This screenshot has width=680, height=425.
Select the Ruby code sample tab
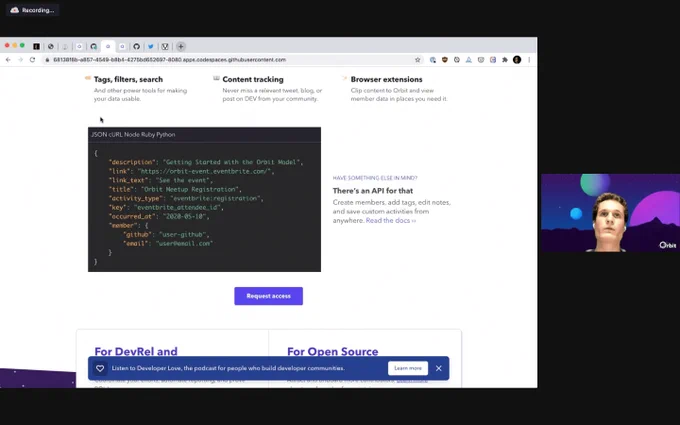147,134
